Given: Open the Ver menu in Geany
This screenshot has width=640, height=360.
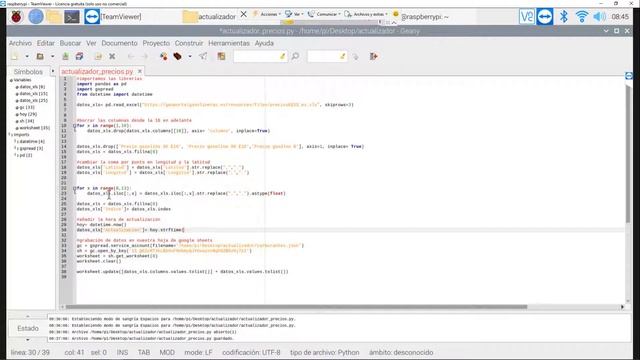Looking at the screenshot, I should tap(91, 43).
